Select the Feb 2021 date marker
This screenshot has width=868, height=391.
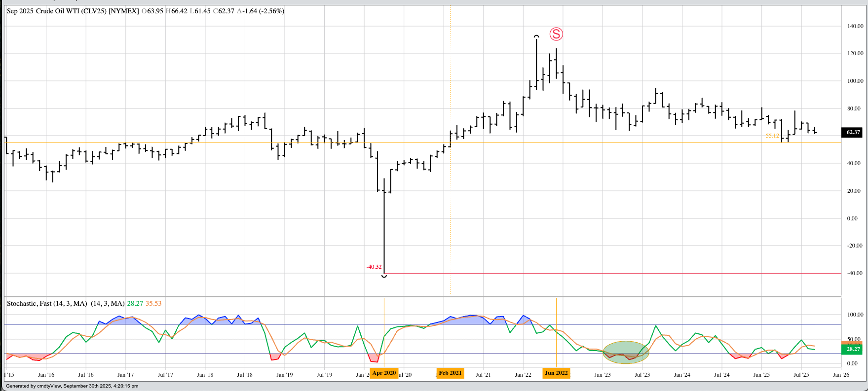[450, 373]
